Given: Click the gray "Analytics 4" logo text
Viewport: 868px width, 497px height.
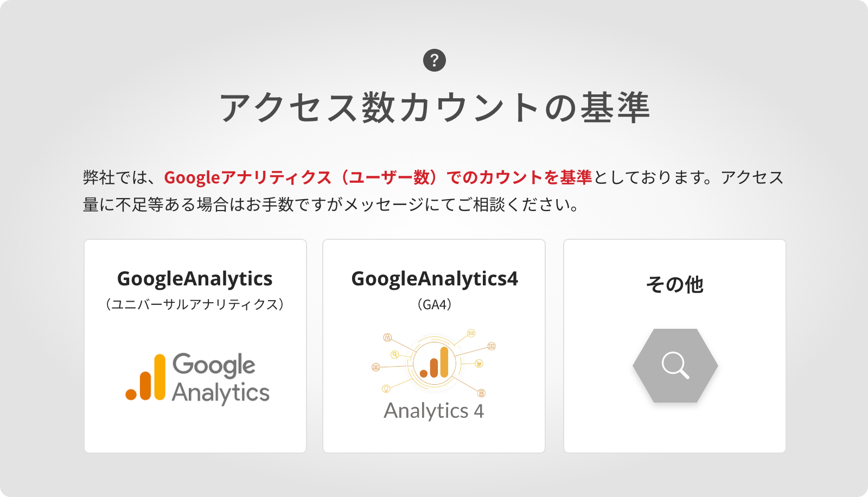Looking at the screenshot, I should tap(433, 411).
